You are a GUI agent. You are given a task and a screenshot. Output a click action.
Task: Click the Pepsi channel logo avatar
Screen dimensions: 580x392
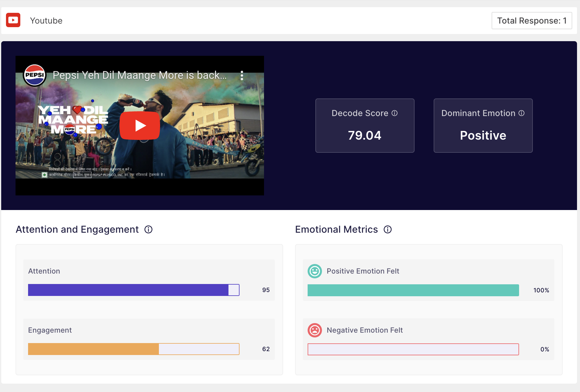(35, 75)
